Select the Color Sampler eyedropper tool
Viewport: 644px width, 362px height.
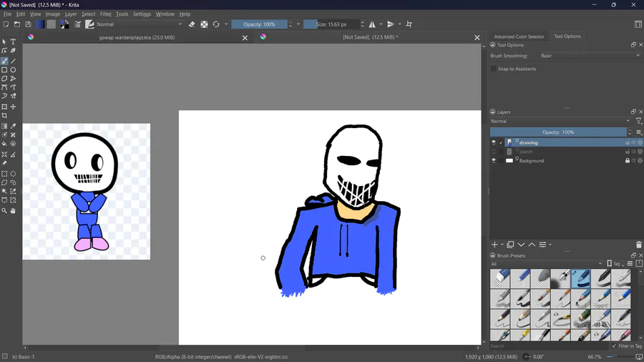click(x=13, y=127)
